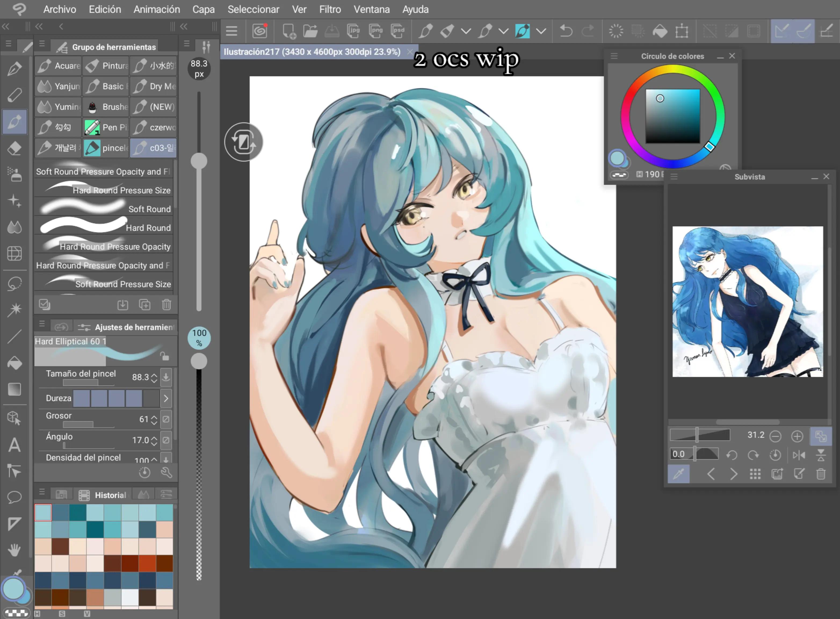The width and height of the screenshot is (840, 619).
Task: Select the Hand move tool in left toolbar
Action: [x=15, y=550]
